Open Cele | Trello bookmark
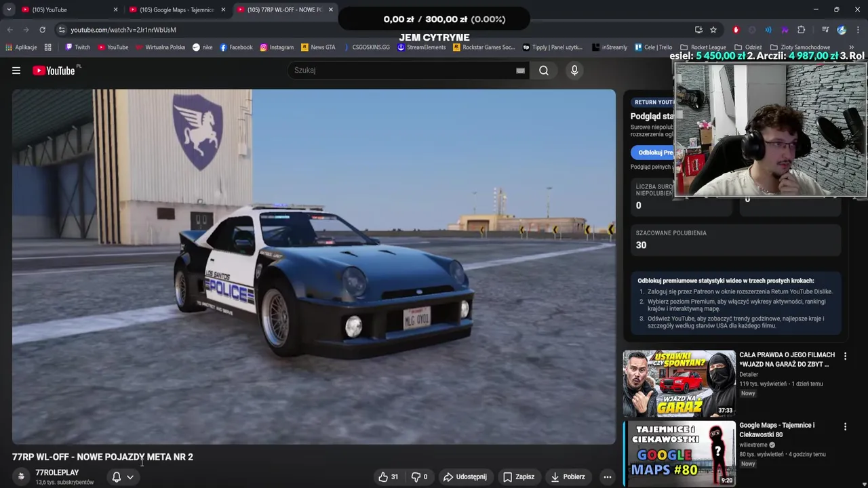 pyautogui.click(x=653, y=47)
